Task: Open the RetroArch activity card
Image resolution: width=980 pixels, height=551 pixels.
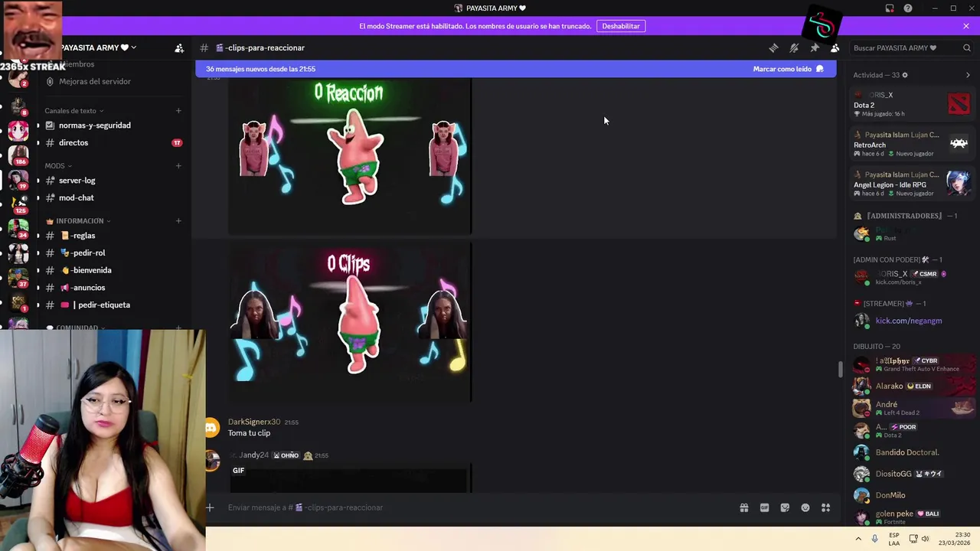Action: tap(913, 144)
